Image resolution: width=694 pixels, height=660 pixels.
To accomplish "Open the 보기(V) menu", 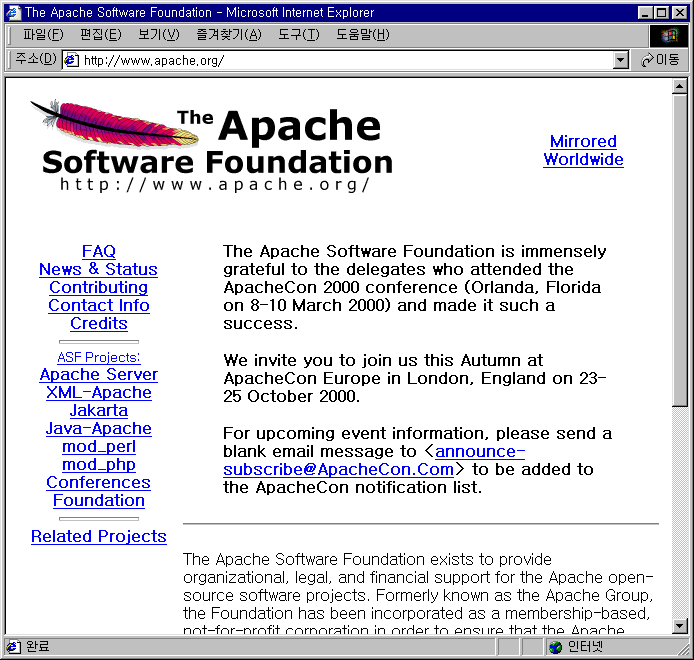I will (x=158, y=35).
